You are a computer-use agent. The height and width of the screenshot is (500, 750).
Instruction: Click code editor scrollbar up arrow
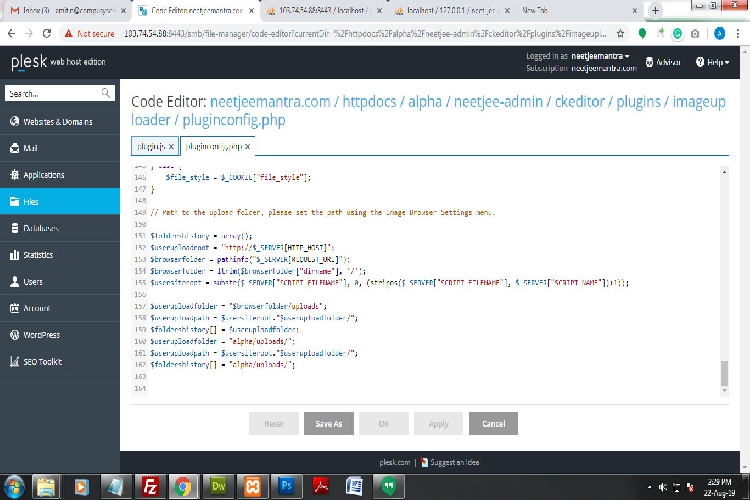coord(724,172)
